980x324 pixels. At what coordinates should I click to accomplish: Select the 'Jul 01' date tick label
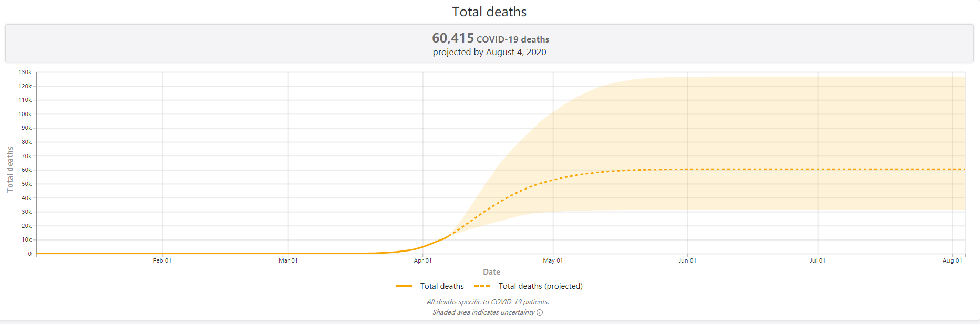(818, 260)
